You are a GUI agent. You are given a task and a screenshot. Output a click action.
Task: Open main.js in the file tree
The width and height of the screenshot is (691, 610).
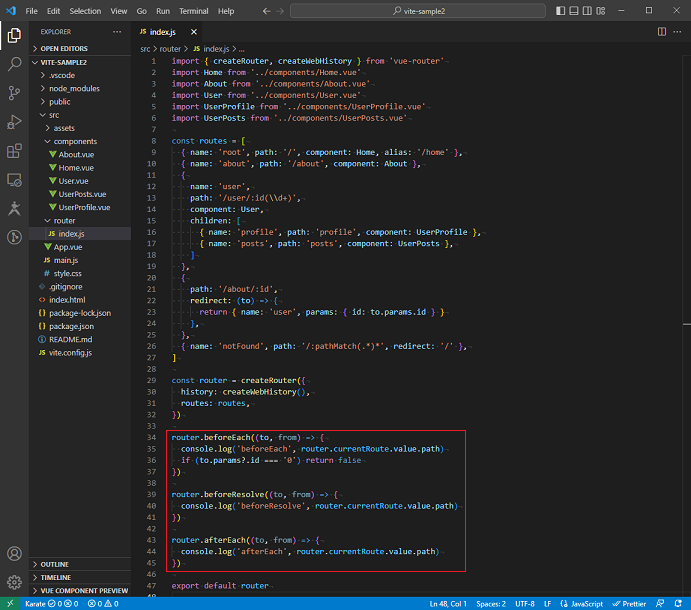coord(80,260)
